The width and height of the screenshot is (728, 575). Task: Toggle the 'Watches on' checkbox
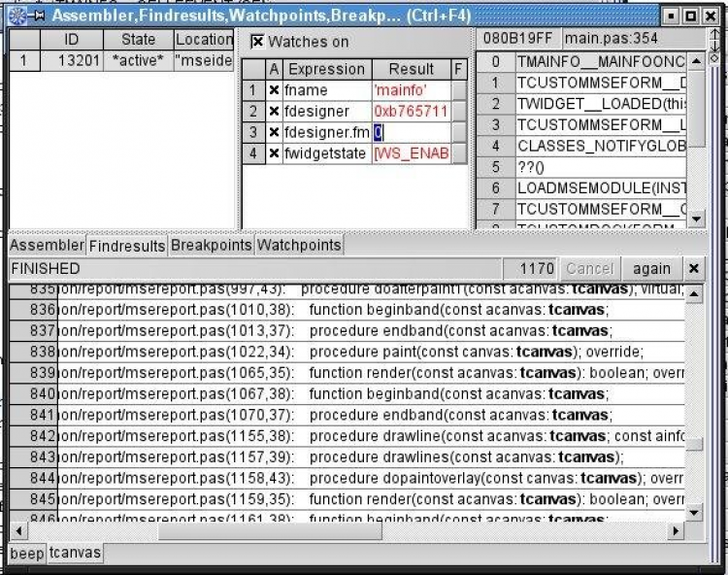(x=256, y=42)
